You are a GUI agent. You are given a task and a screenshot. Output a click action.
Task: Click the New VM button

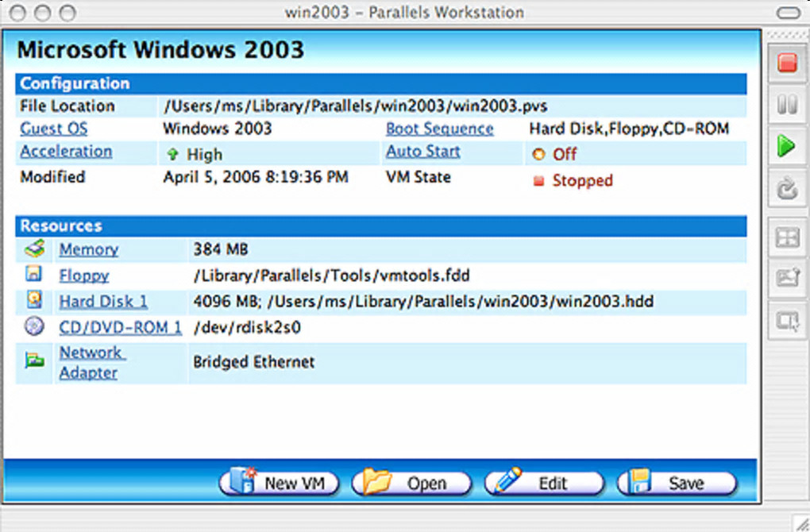click(279, 483)
